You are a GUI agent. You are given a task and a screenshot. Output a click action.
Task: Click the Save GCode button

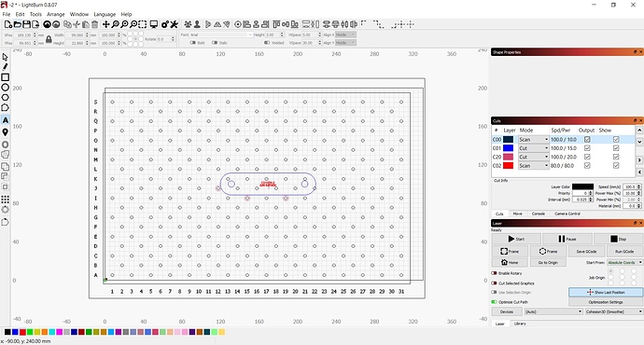tap(586, 252)
